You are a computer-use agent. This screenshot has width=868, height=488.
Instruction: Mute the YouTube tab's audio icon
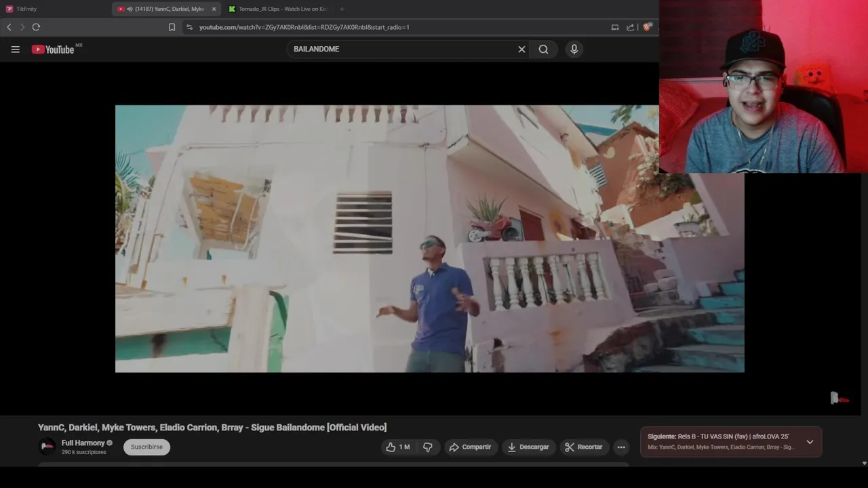pos(130,9)
